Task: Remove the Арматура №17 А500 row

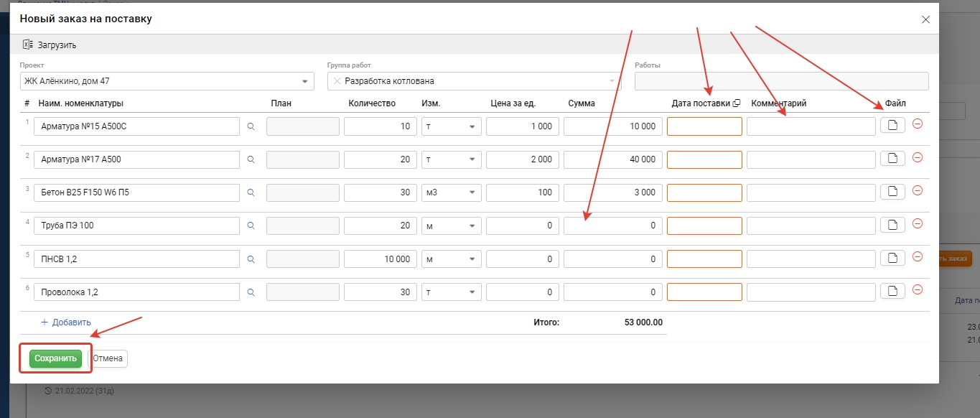Action: (x=917, y=158)
